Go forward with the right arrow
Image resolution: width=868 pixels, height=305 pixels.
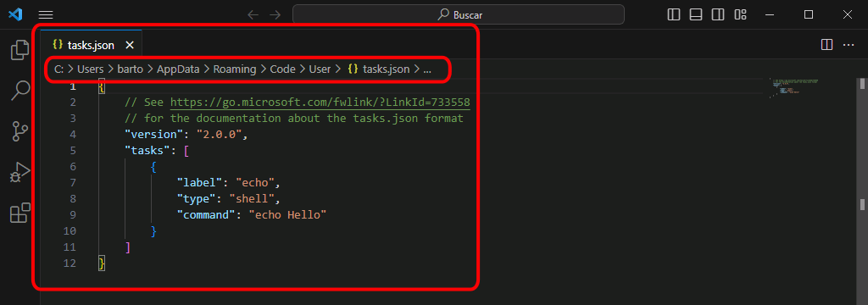point(275,15)
